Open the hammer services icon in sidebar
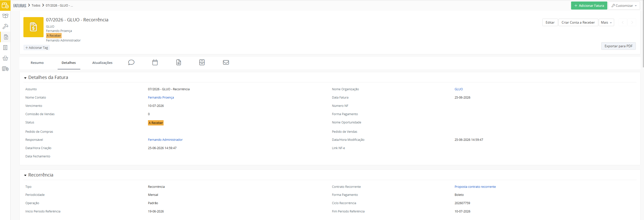Screen dimensions: 644x220 5,26
